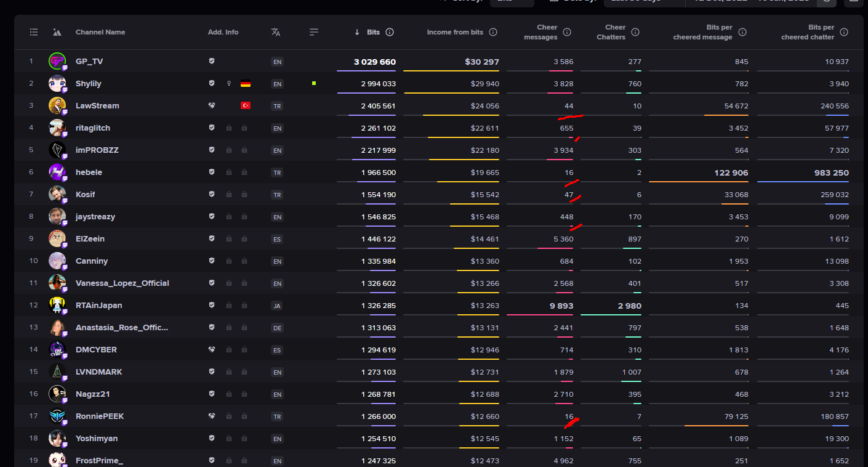This screenshot has width=868, height=467.
Task: Open the Vanessa_Lopez_Official channel link
Action: coord(123,283)
